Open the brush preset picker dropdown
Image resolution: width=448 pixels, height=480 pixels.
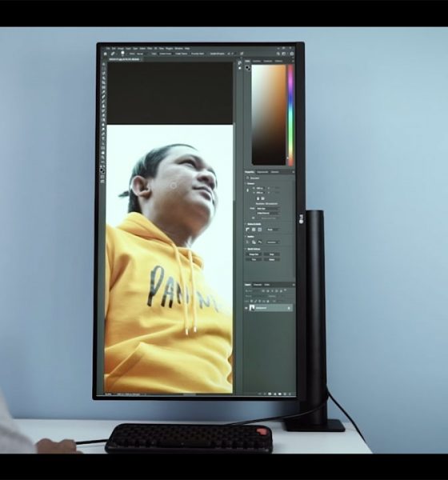(x=123, y=54)
